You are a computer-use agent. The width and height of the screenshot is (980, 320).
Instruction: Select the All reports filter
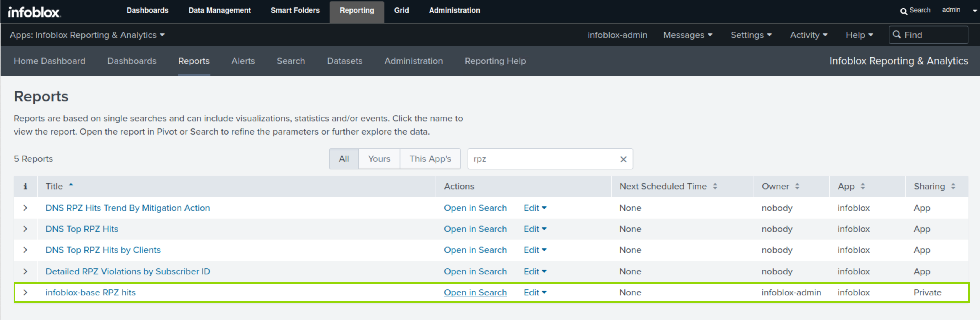(343, 159)
